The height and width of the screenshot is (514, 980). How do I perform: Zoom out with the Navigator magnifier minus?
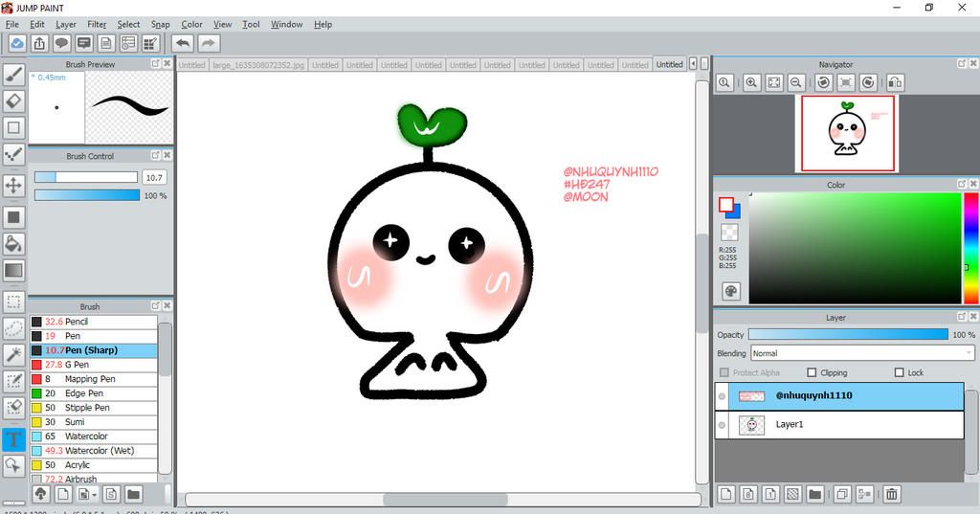795,82
